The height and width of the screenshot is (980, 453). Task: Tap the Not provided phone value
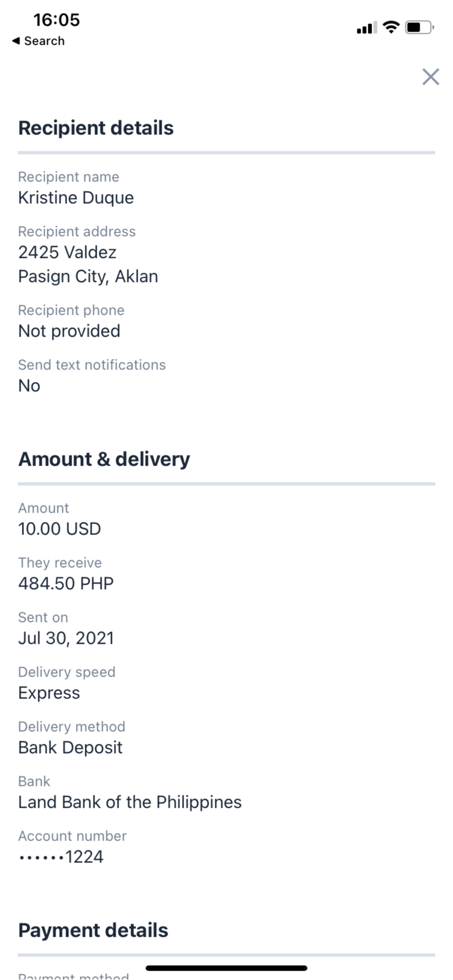point(69,331)
